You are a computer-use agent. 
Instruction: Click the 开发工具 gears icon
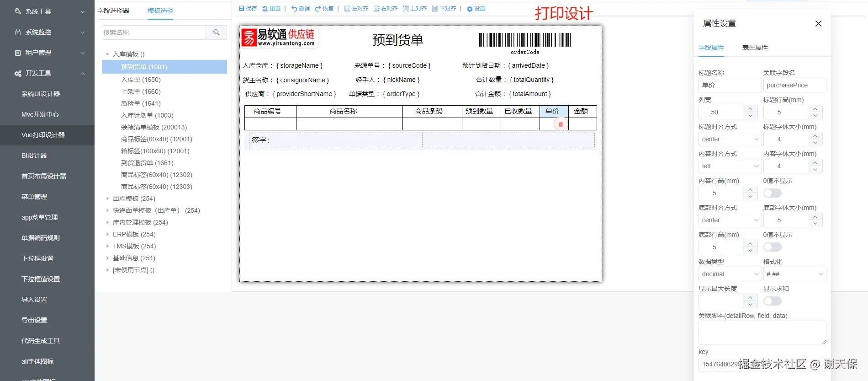(x=18, y=73)
